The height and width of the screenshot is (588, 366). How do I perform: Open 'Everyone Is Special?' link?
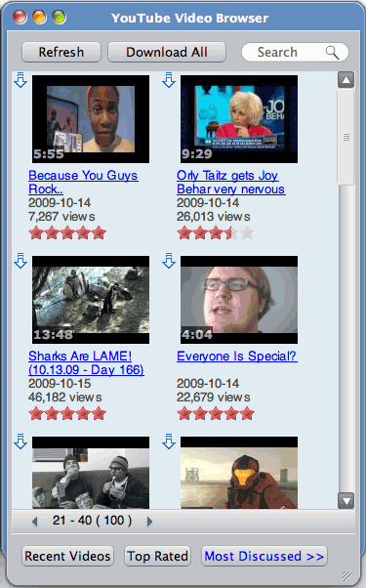coord(237,356)
